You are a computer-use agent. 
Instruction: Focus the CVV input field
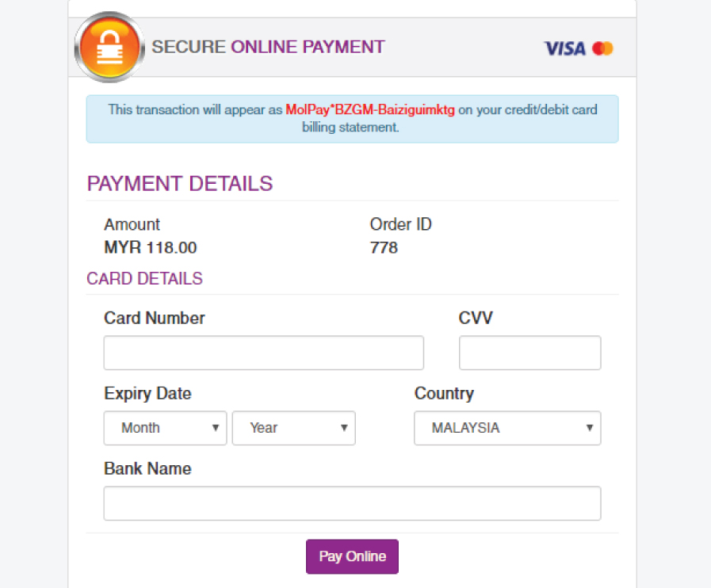pos(530,353)
